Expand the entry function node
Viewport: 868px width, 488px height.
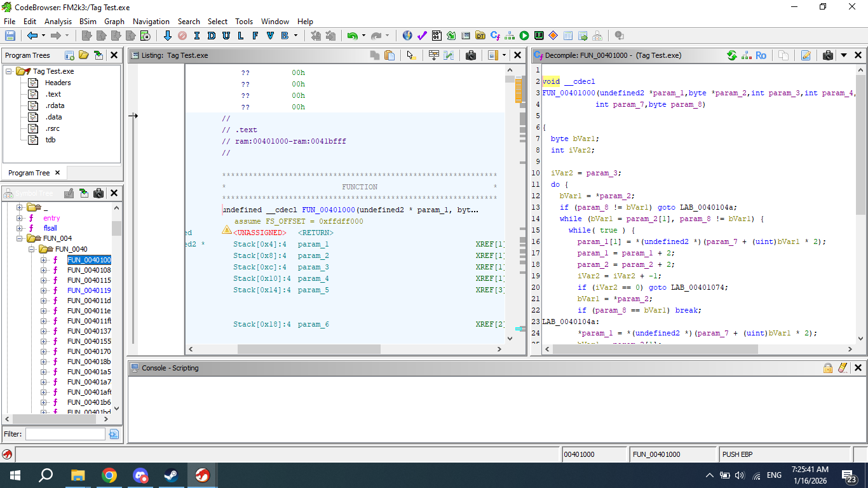click(x=20, y=218)
